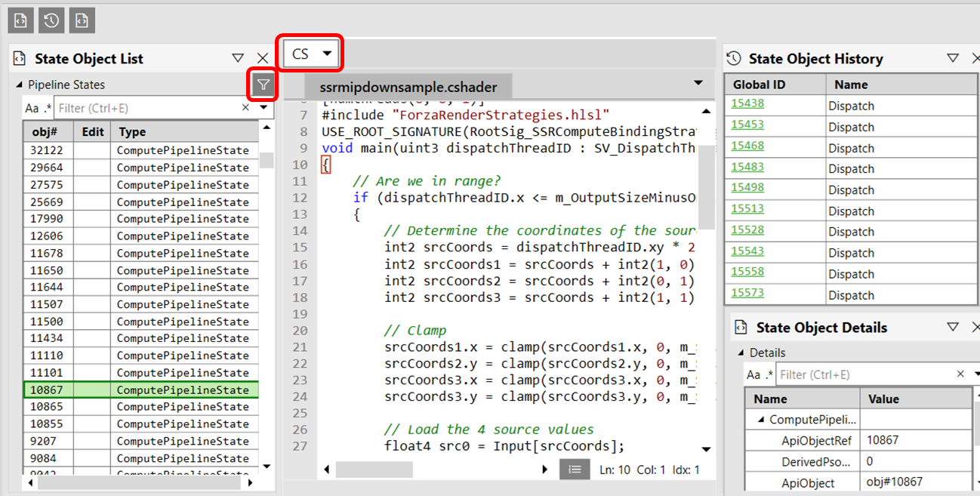The width and height of the screenshot is (980, 496).
Task: Select the ssrmipdownsample.cshader tab
Action: coord(408,87)
